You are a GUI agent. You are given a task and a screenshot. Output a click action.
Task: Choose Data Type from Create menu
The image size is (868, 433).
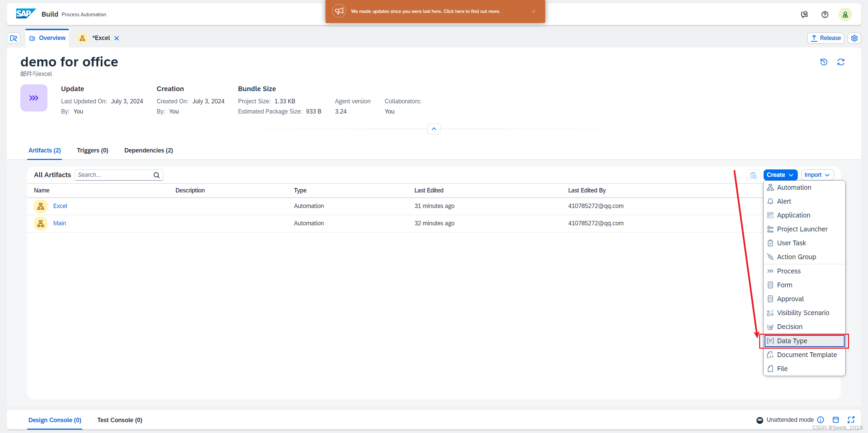pos(804,341)
